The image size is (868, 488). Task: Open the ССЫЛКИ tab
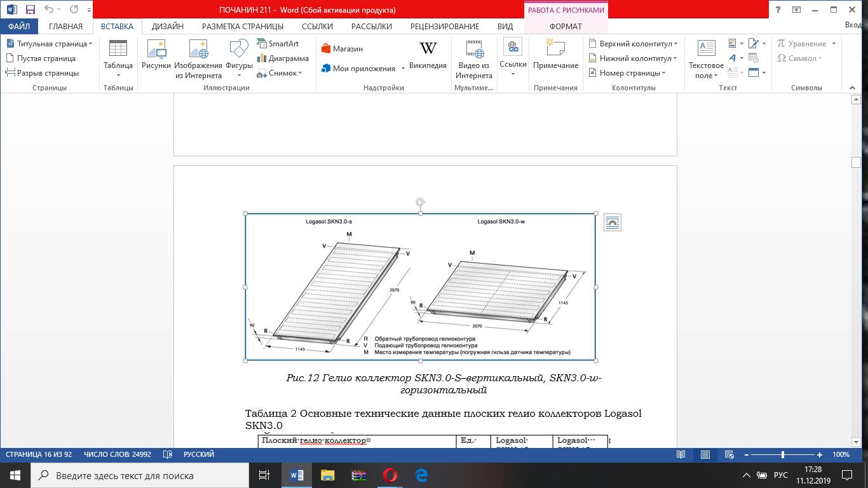click(x=317, y=27)
